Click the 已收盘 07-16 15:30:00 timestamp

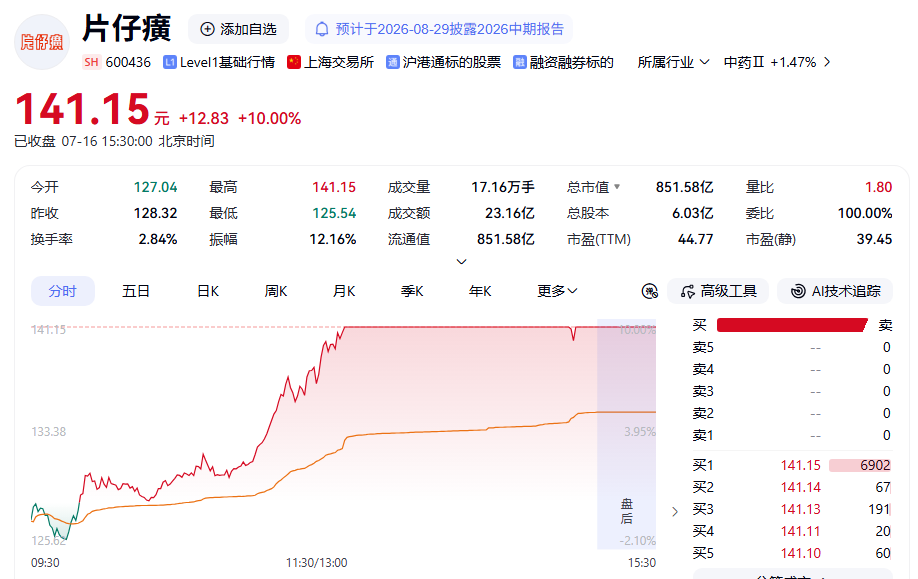pos(114,142)
